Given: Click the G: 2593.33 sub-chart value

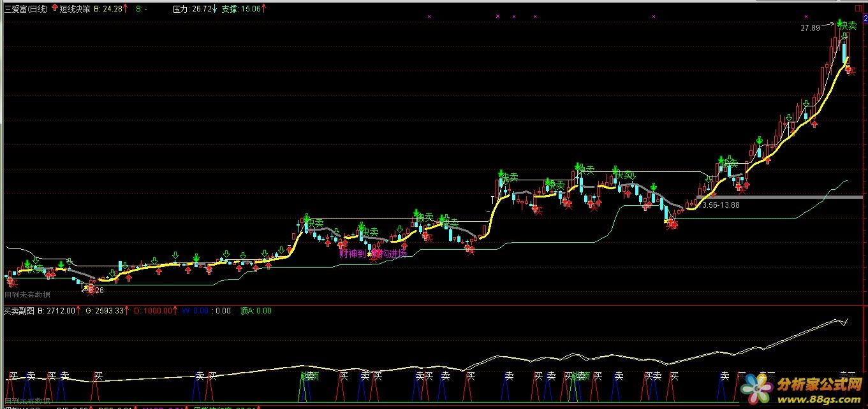Looking at the screenshot, I should (106, 311).
